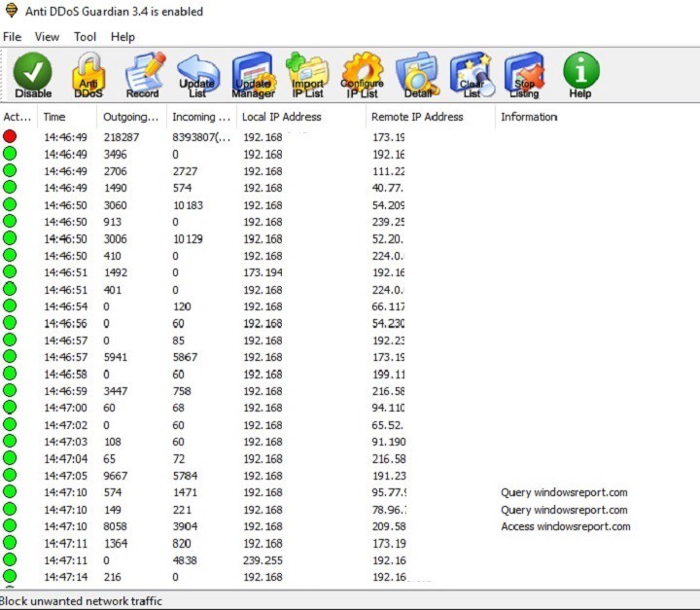Sort by Remote IP Address column header
This screenshot has height=610, width=700.
pos(431,117)
